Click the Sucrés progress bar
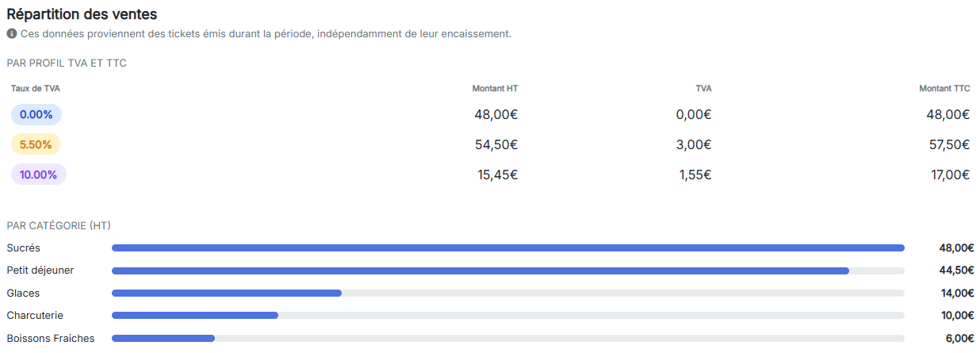This screenshot has width=980, height=353. (x=508, y=248)
